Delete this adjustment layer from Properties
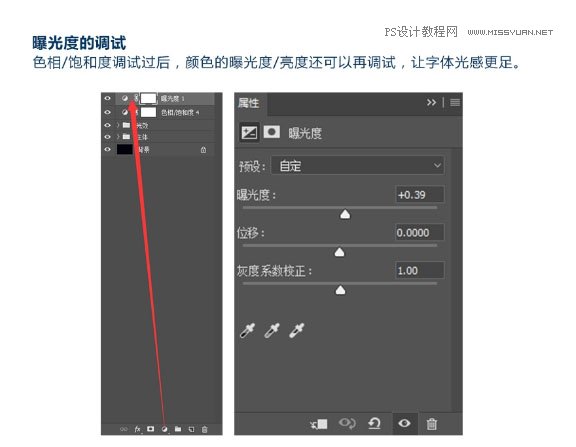Image resolution: width=576 pixels, height=447 pixels. coord(432,424)
